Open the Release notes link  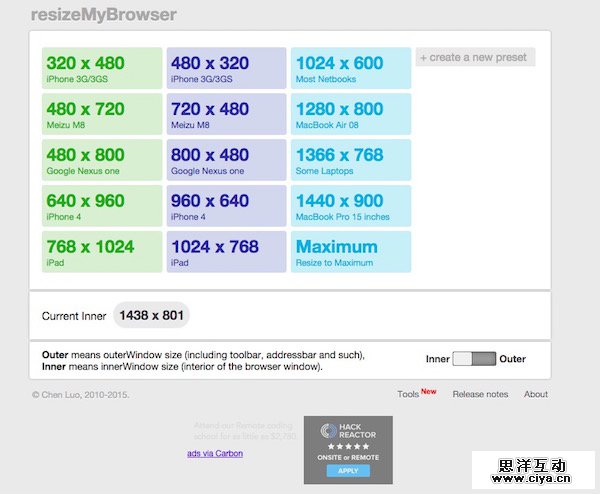tap(480, 394)
